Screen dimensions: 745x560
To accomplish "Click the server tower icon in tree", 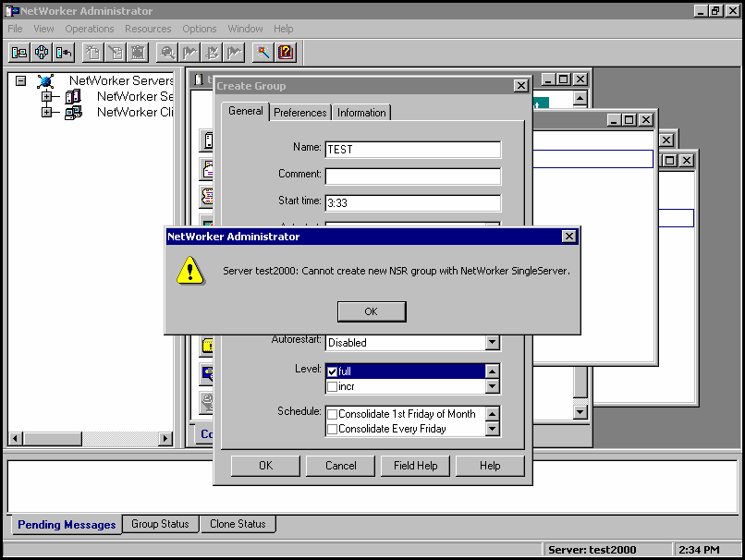I will click(x=73, y=97).
